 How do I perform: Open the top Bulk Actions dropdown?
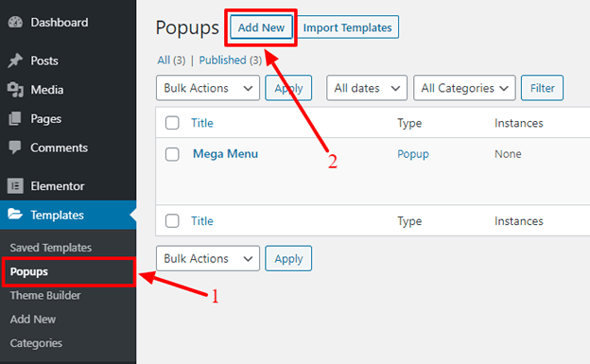pos(208,88)
